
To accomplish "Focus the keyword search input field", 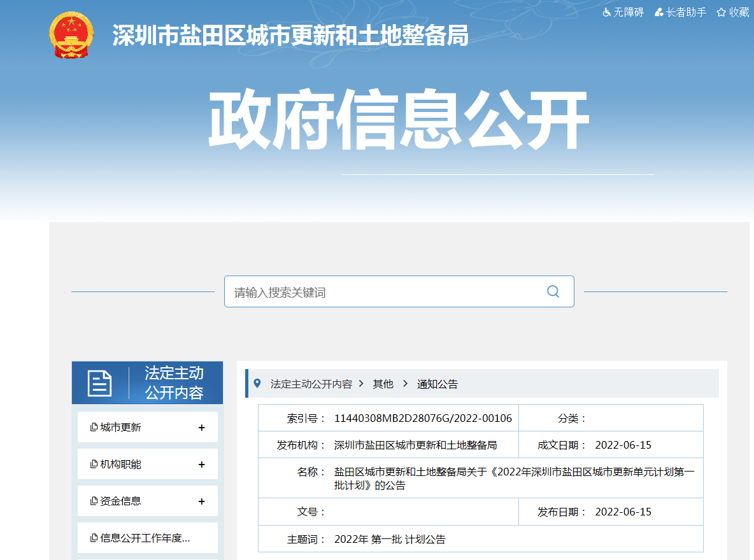I will [382, 292].
